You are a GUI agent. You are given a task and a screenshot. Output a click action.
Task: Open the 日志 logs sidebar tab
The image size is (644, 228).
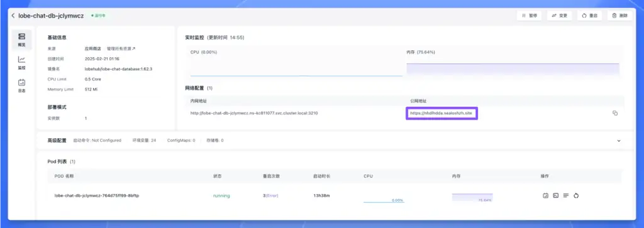(x=22, y=85)
